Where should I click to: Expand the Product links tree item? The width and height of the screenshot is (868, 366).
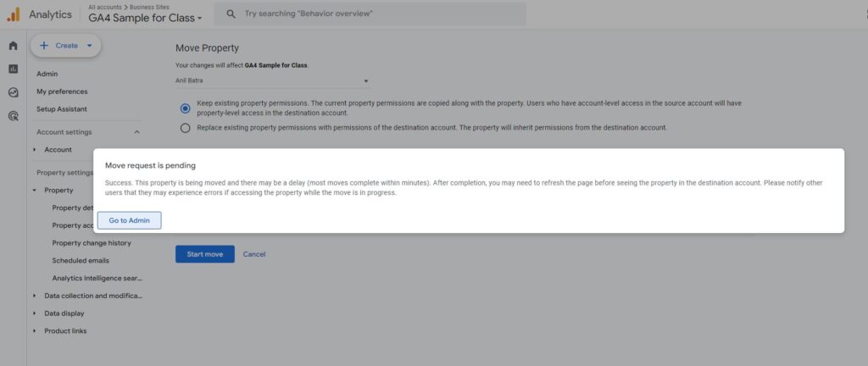point(35,331)
